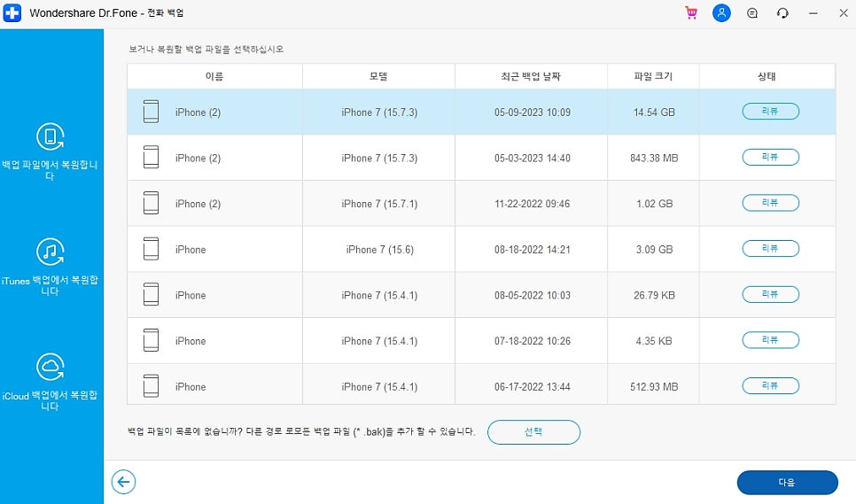856x504 pixels.
Task: Sort by the 최근 백업 날짜 column header
Action: (531, 76)
